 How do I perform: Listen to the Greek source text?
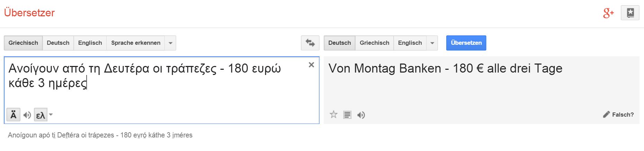27,115
